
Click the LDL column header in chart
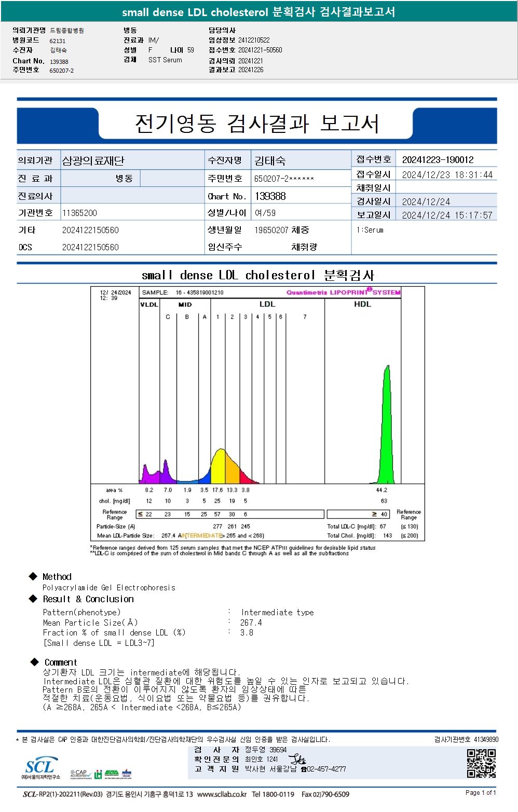pos(267,304)
